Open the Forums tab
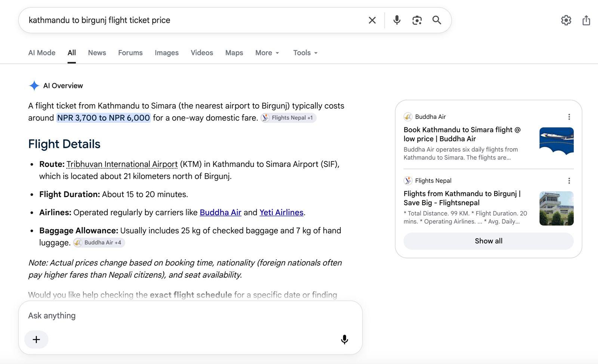 click(130, 53)
